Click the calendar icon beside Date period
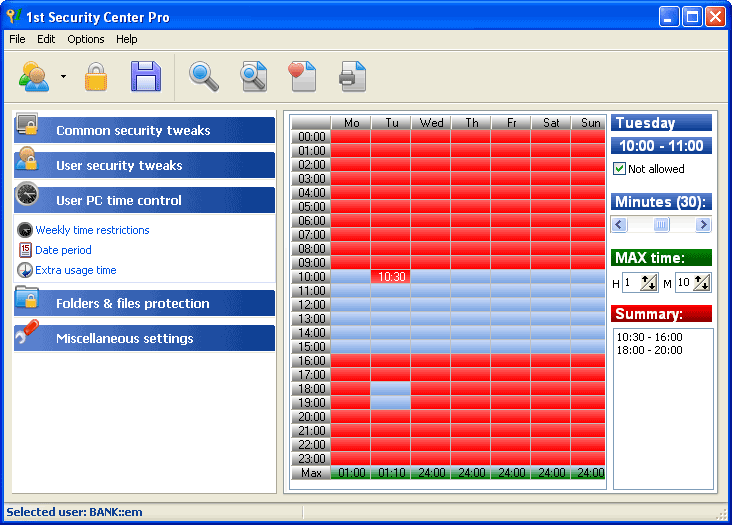Image resolution: width=732 pixels, height=525 pixels. tap(25, 250)
